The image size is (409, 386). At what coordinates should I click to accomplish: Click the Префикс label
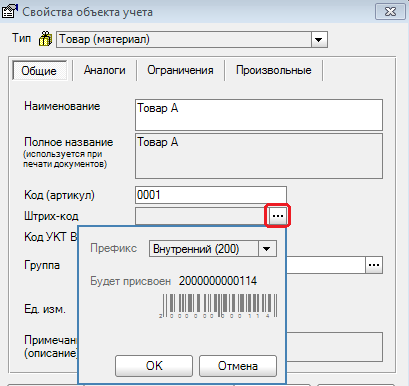click(113, 248)
